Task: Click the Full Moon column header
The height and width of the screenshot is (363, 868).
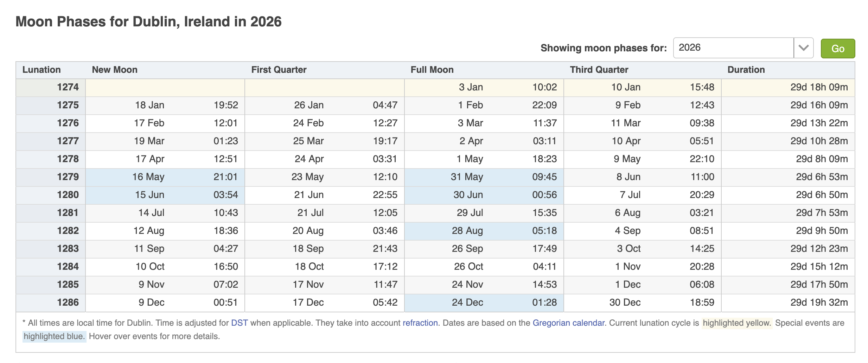Action: [432, 70]
